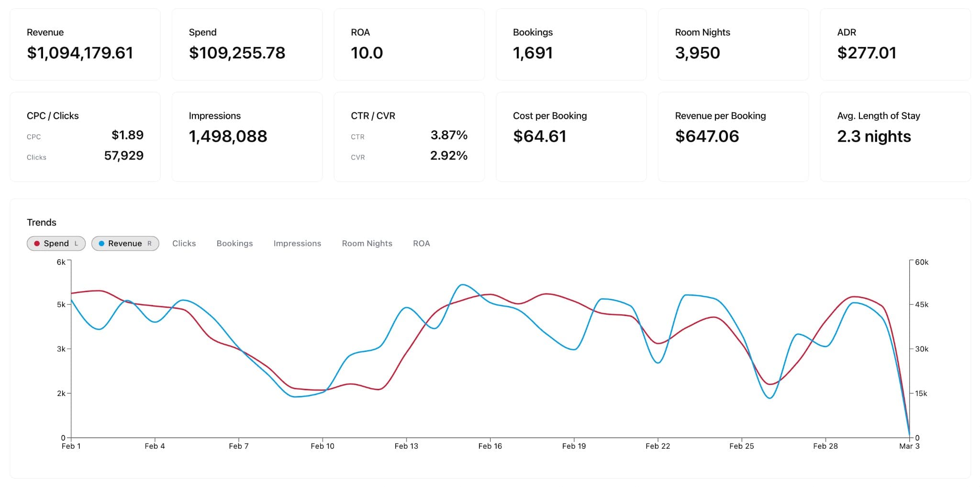Click the Trends section heading
The image size is (980, 487).
point(42,222)
